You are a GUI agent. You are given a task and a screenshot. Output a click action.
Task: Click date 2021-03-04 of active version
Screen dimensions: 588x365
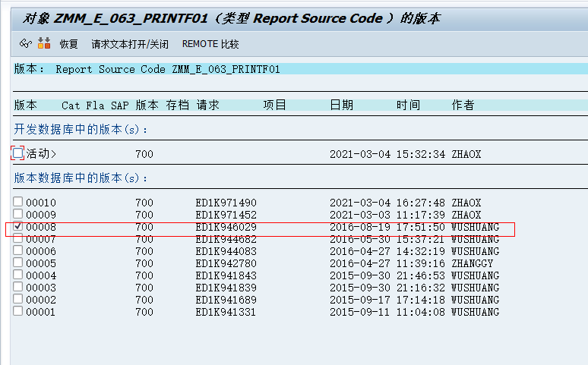coord(360,154)
